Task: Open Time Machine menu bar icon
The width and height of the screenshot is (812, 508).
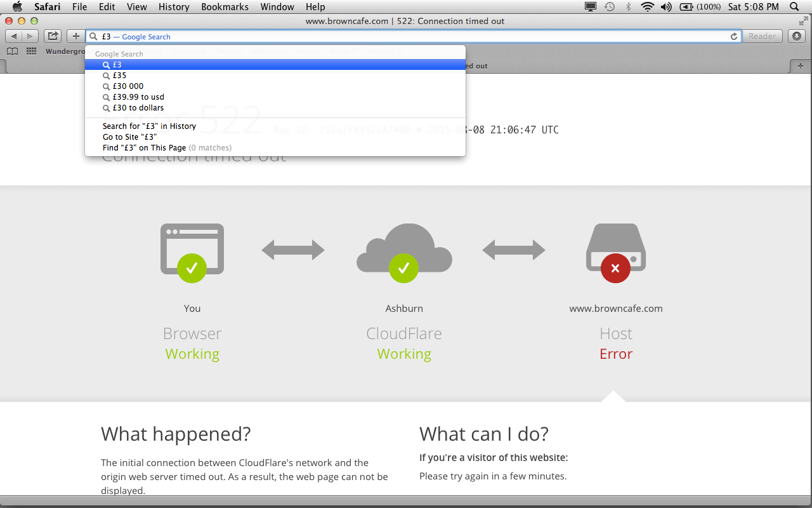Action: pos(609,6)
